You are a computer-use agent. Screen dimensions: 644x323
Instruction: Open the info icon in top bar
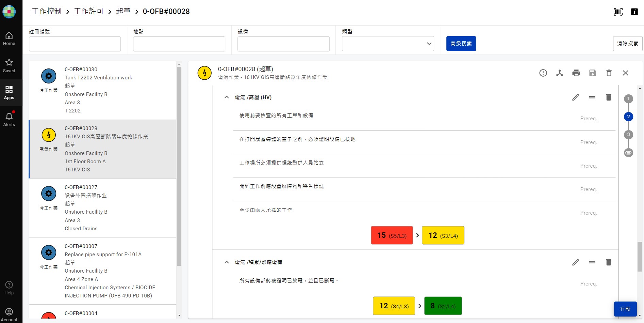pos(634,12)
